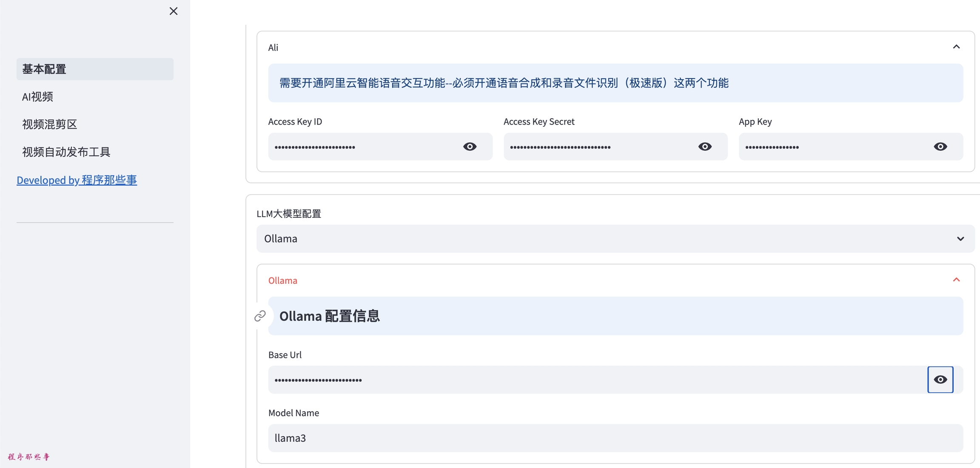The image size is (980, 468).
Task: Go to the AI视频 page
Action: tap(37, 97)
